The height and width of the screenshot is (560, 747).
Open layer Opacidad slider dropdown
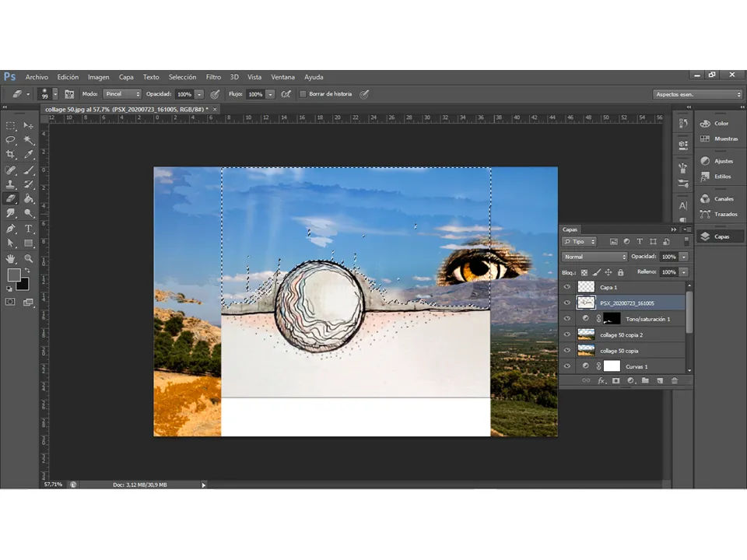pos(684,257)
